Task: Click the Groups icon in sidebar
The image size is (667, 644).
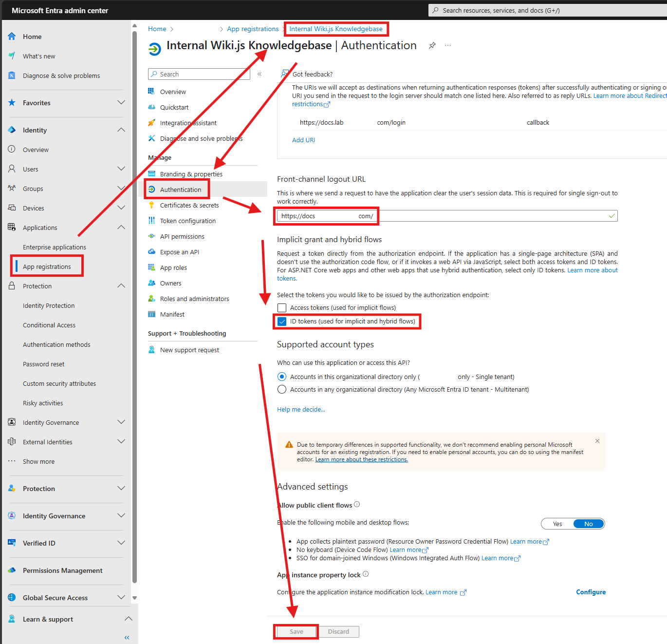Action: point(12,189)
